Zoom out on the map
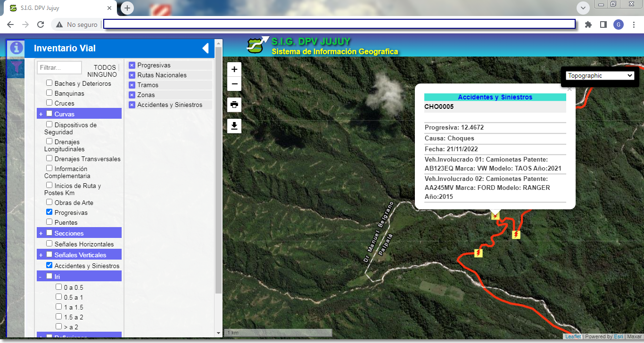 coord(234,85)
